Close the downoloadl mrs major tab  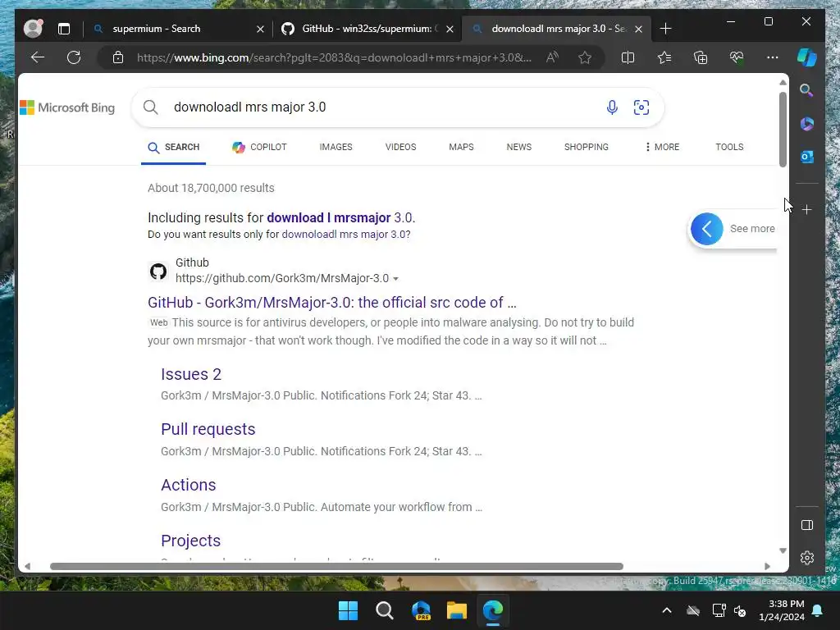pos(638,29)
